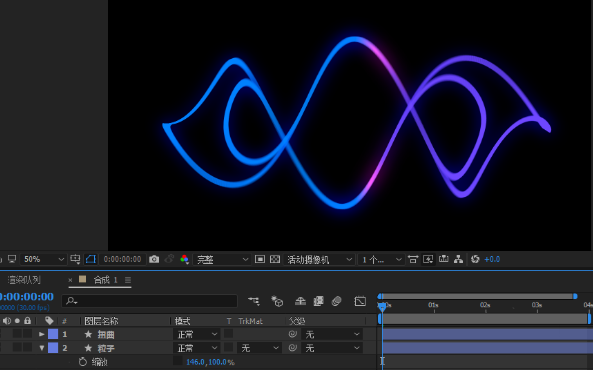Viewport: 593px width, 370px height.
Task: Expand the 扭曲 layer properties
Action: [42, 334]
